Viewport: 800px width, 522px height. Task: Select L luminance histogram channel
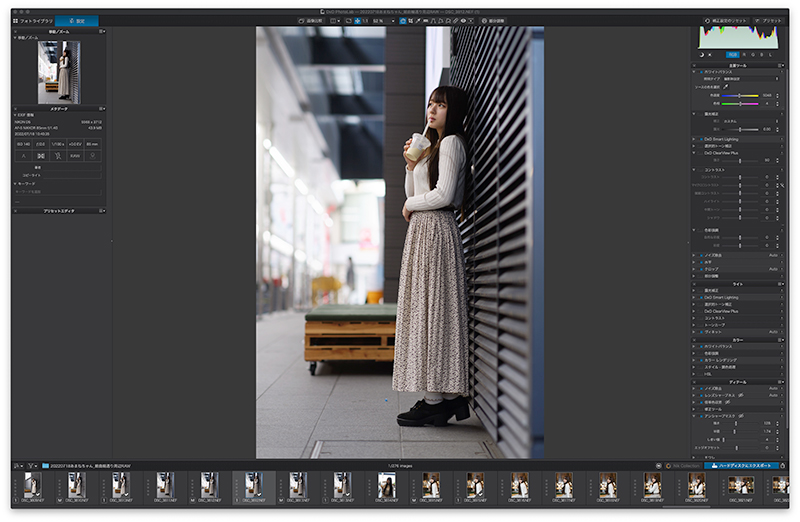(770, 55)
